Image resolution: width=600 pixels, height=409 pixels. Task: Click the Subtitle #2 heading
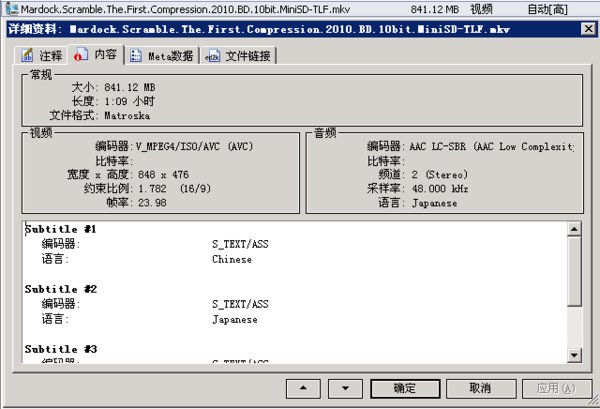61,289
